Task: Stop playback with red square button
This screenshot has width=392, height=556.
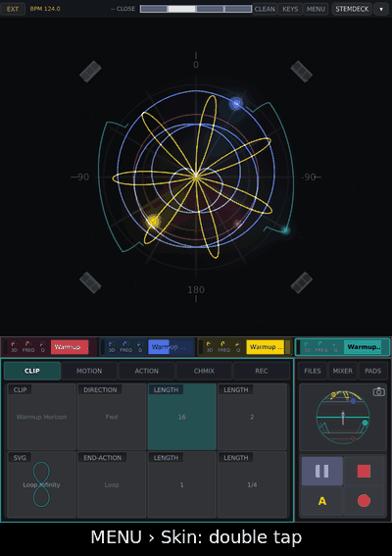Action: pyautogui.click(x=364, y=472)
